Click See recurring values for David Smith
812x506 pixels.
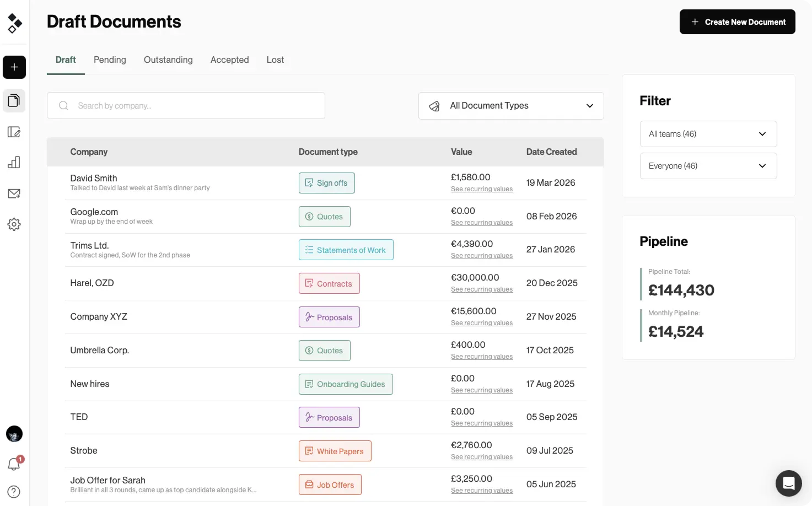point(481,189)
